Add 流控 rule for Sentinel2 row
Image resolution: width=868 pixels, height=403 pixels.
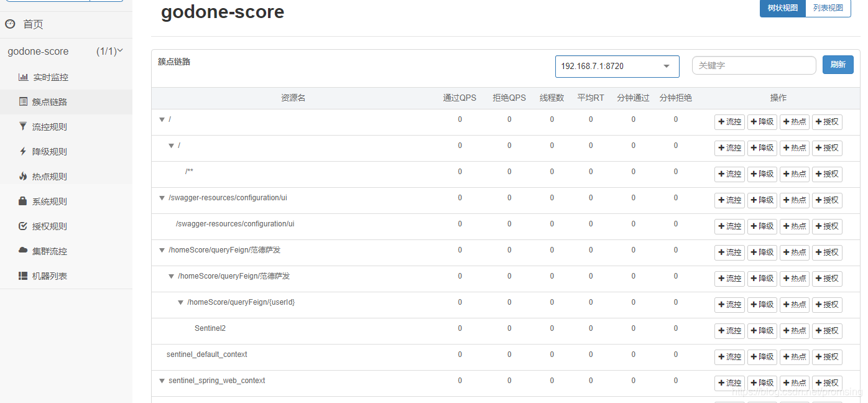click(729, 331)
